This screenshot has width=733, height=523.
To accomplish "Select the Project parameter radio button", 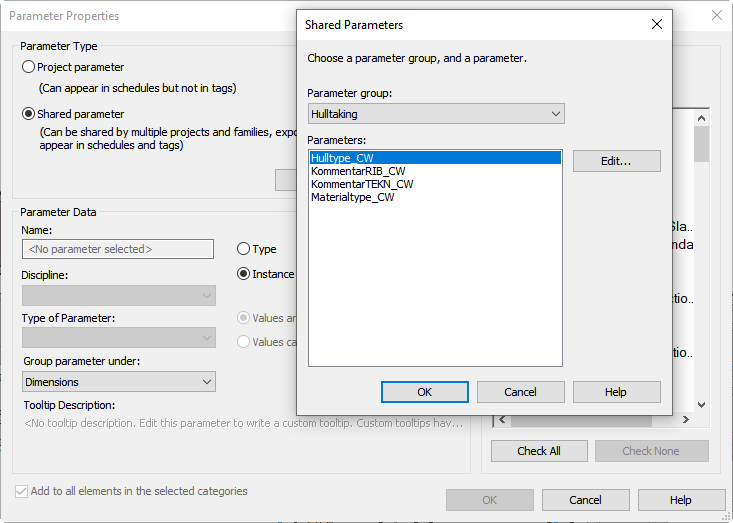I will pyautogui.click(x=29, y=67).
